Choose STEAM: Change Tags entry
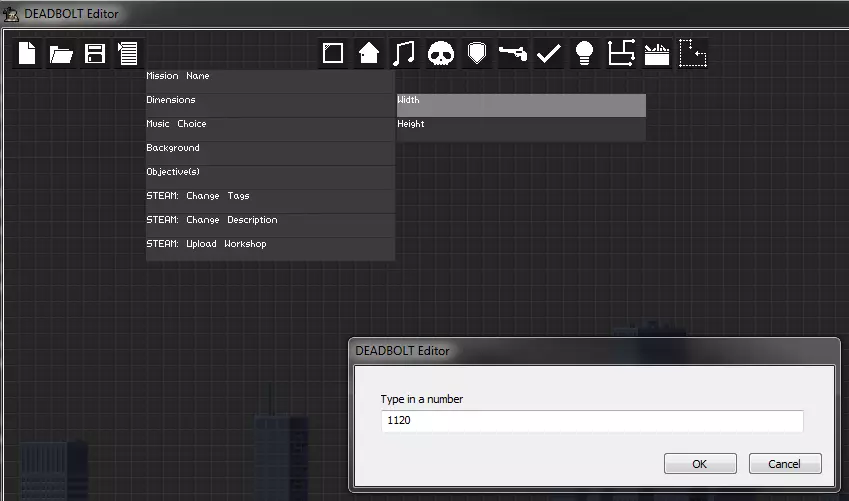This screenshot has height=501, width=849. click(x=270, y=201)
